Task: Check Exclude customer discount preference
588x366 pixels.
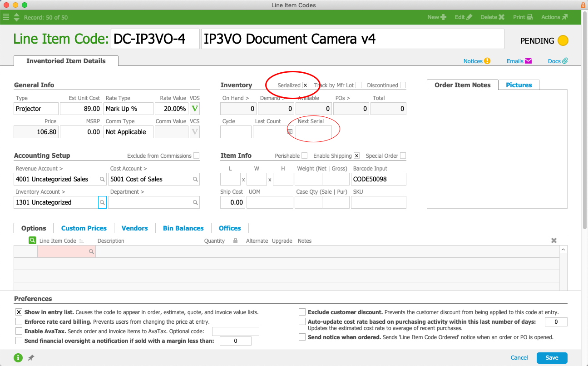Action: click(x=302, y=312)
